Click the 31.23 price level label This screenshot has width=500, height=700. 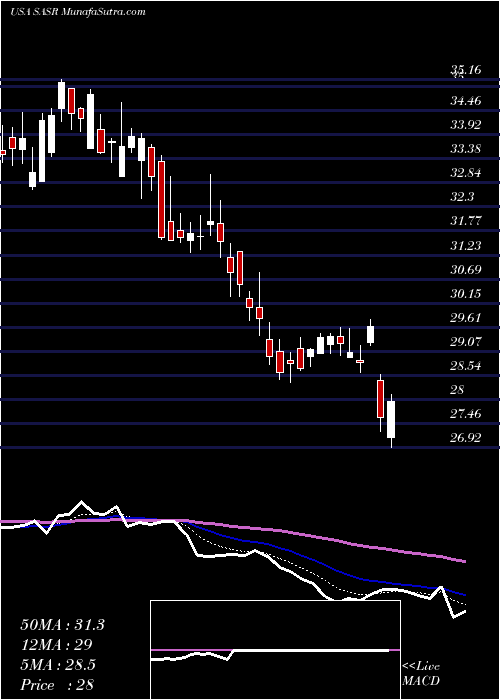tap(466, 246)
